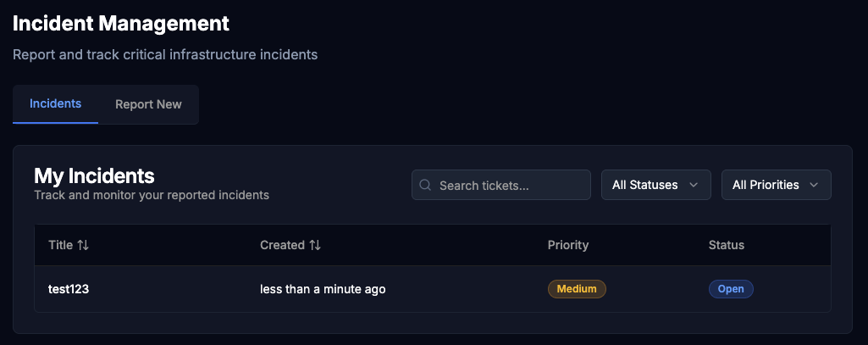
Task: Click the Medium priority badge
Action: [577, 289]
